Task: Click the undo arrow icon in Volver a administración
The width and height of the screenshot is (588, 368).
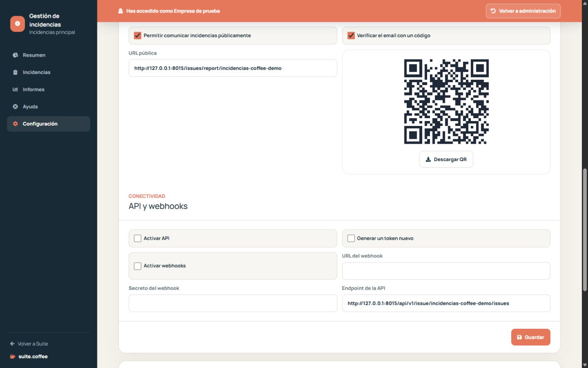Action: (x=493, y=11)
